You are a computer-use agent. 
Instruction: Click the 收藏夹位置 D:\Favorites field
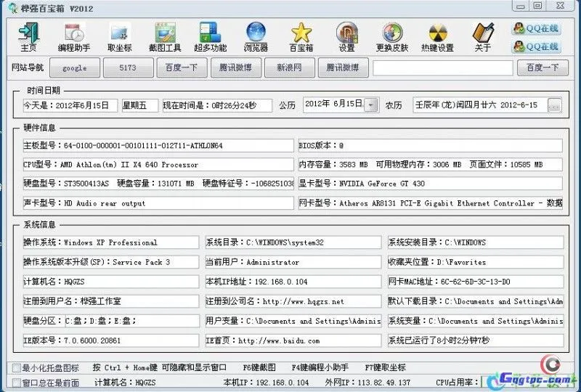(x=476, y=262)
